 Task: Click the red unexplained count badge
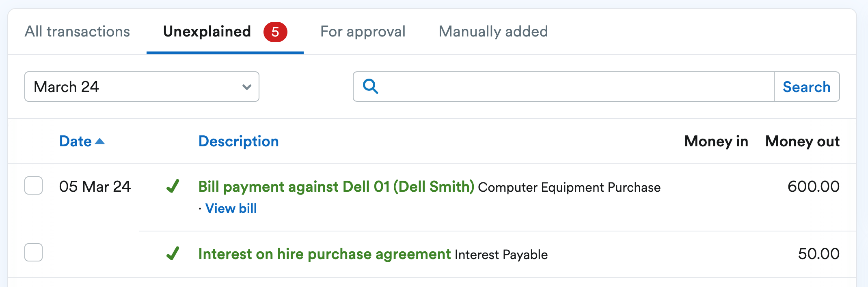[x=275, y=31]
